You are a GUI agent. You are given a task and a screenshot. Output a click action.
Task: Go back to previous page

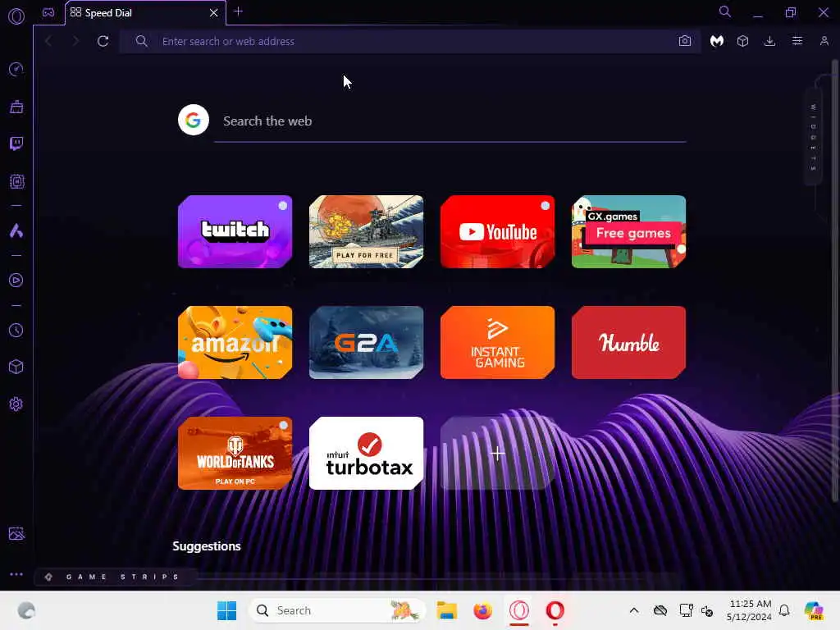[48, 41]
